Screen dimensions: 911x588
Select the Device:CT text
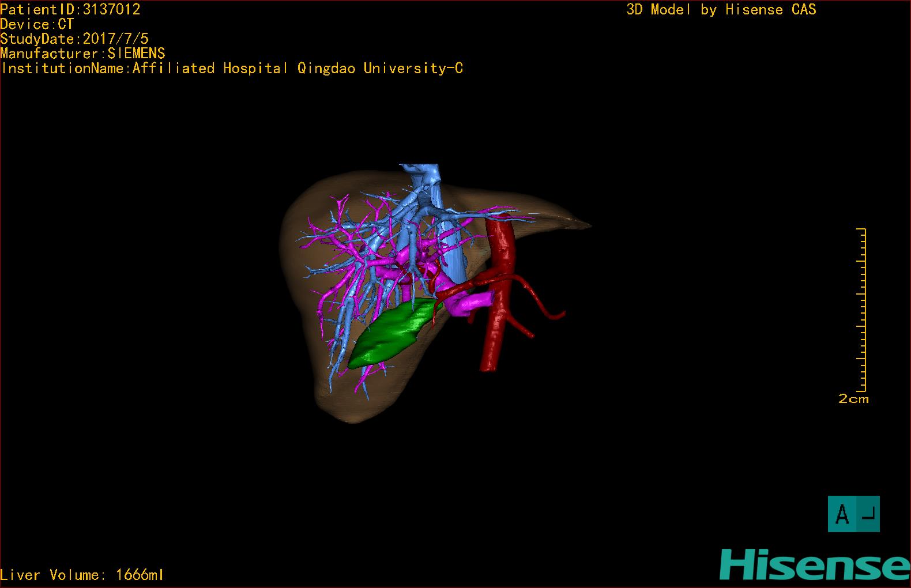(x=37, y=24)
